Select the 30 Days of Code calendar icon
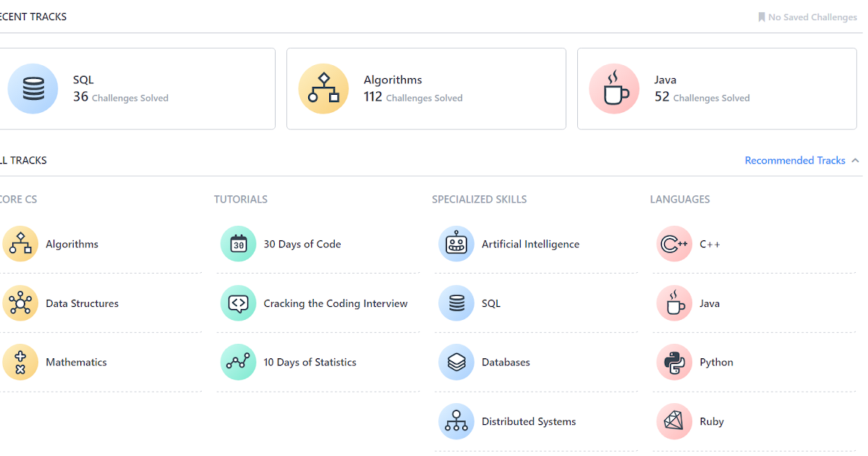868x456 pixels. tap(238, 244)
